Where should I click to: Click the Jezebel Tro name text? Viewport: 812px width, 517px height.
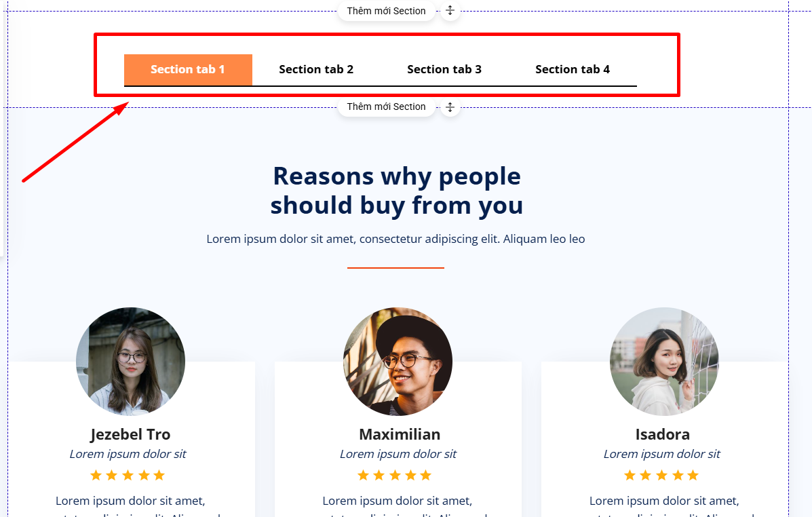pos(130,434)
